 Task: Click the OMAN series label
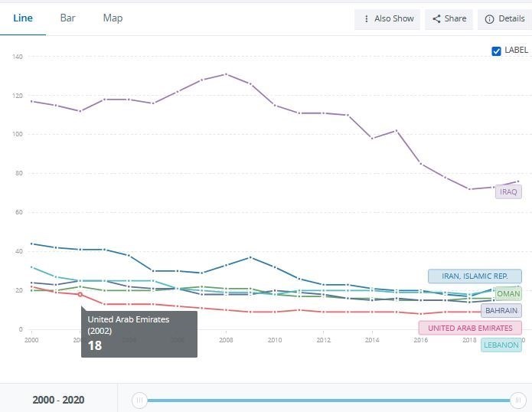pos(508,294)
